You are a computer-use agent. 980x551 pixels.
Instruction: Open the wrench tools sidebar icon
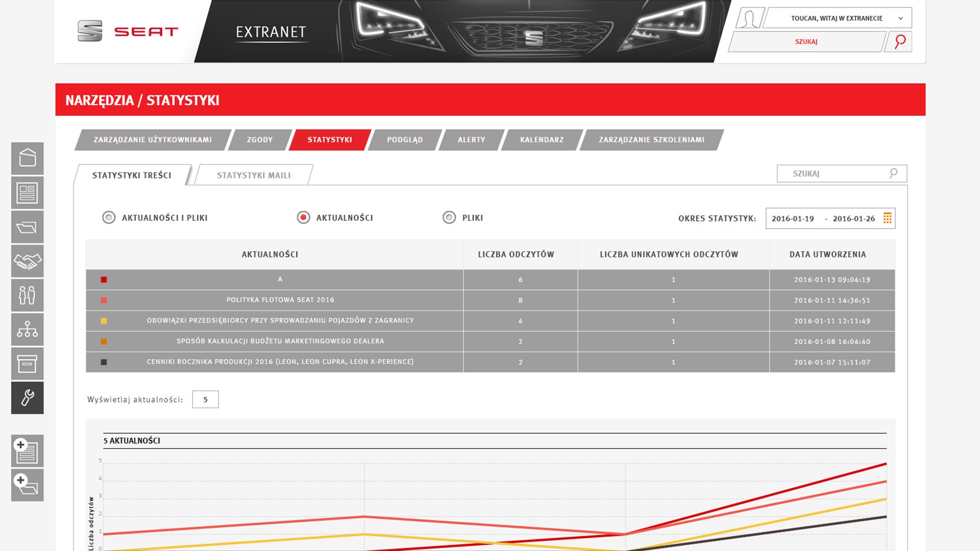28,397
